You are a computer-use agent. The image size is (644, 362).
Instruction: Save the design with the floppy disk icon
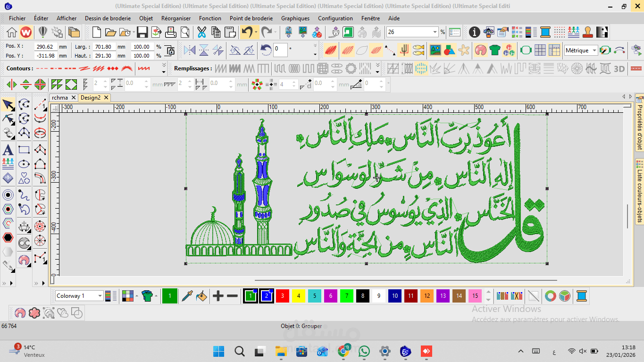(142, 32)
